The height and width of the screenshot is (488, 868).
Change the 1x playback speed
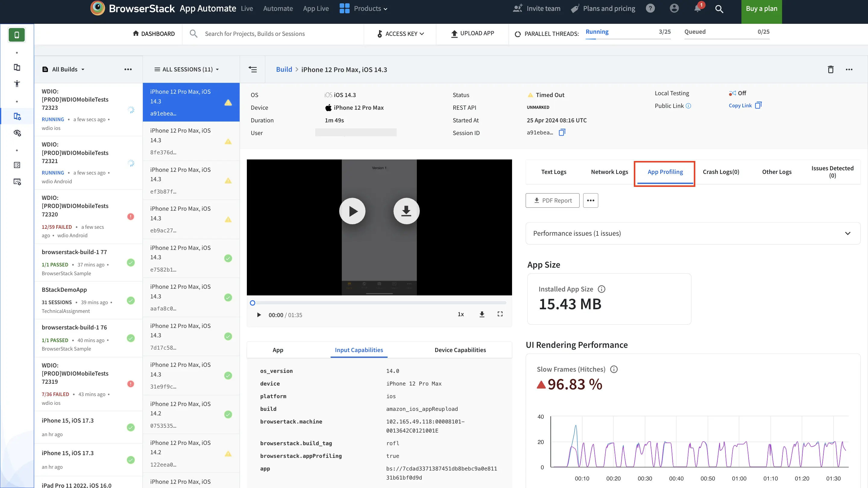[x=461, y=314]
